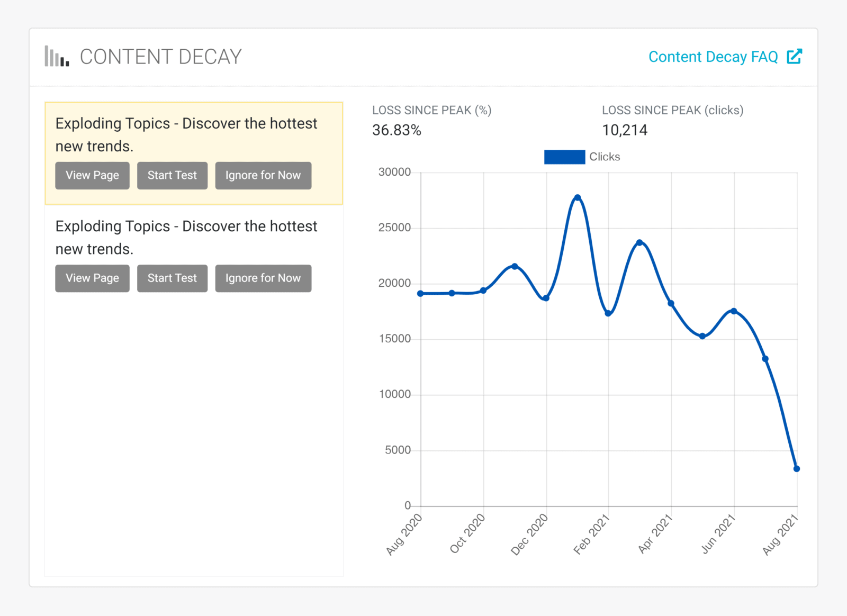Toggle the Clicks series via the legend

pyautogui.click(x=564, y=157)
